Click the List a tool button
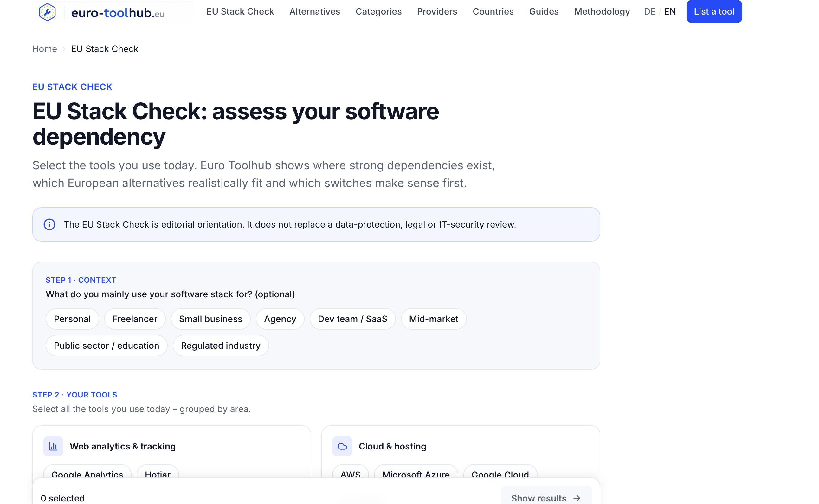 pyautogui.click(x=714, y=11)
